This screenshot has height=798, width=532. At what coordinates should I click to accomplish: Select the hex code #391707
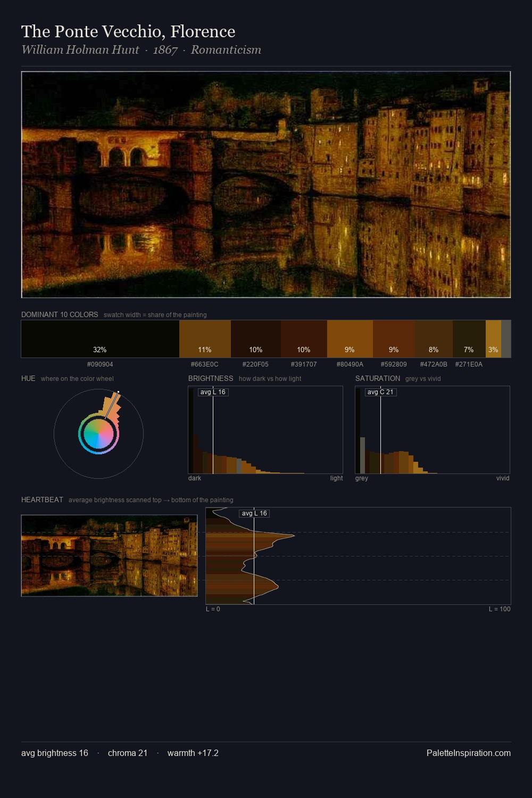pyautogui.click(x=304, y=364)
